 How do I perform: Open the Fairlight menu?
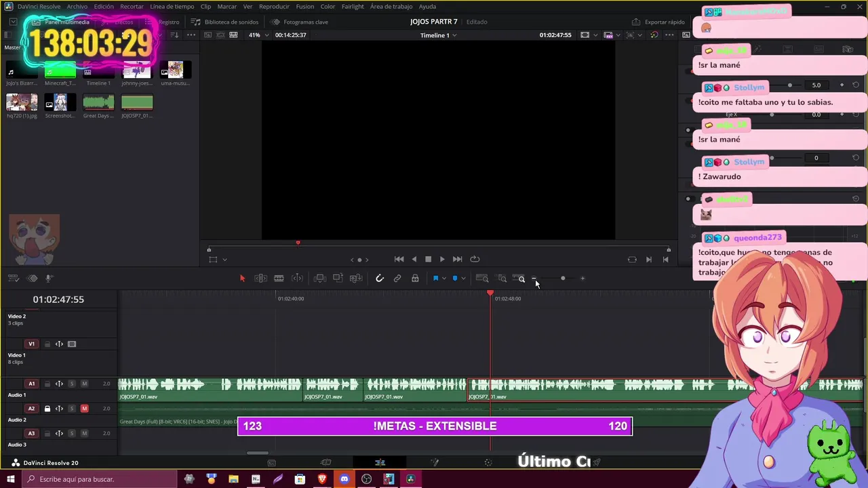tap(353, 7)
